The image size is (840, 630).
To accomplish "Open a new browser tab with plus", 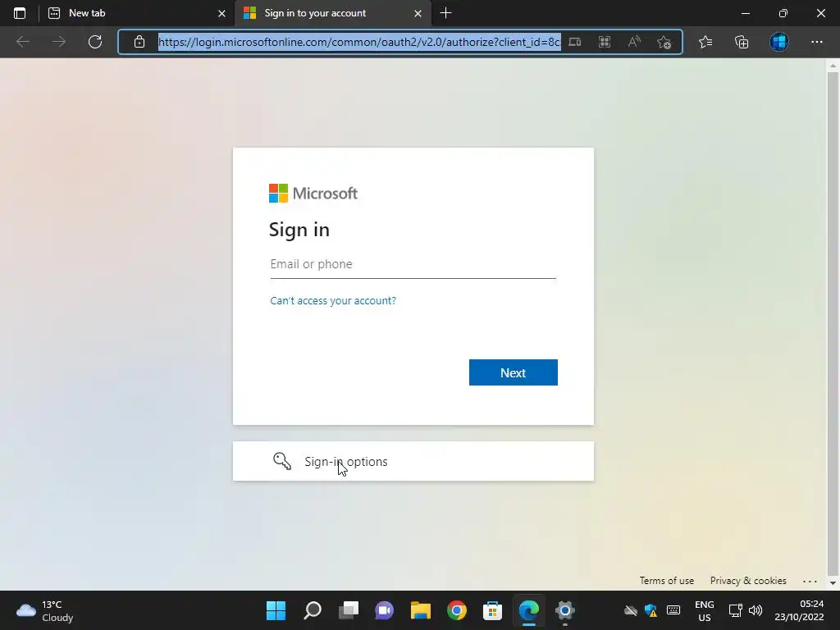I will point(445,13).
